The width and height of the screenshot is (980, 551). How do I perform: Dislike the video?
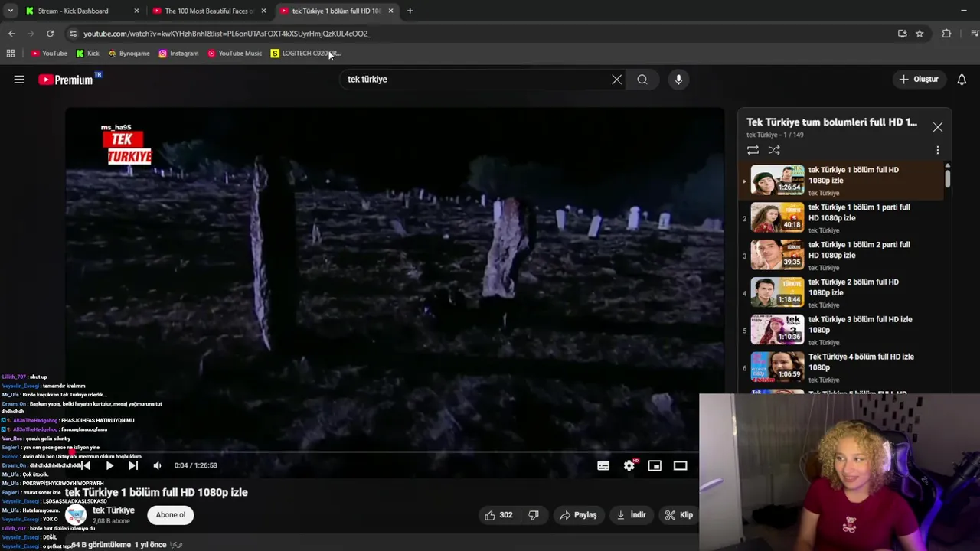tap(534, 515)
